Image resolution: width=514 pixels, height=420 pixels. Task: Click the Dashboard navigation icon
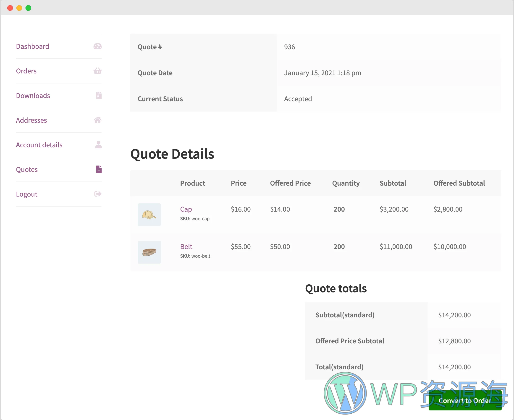pyautogui.click(x=97, y=46)
